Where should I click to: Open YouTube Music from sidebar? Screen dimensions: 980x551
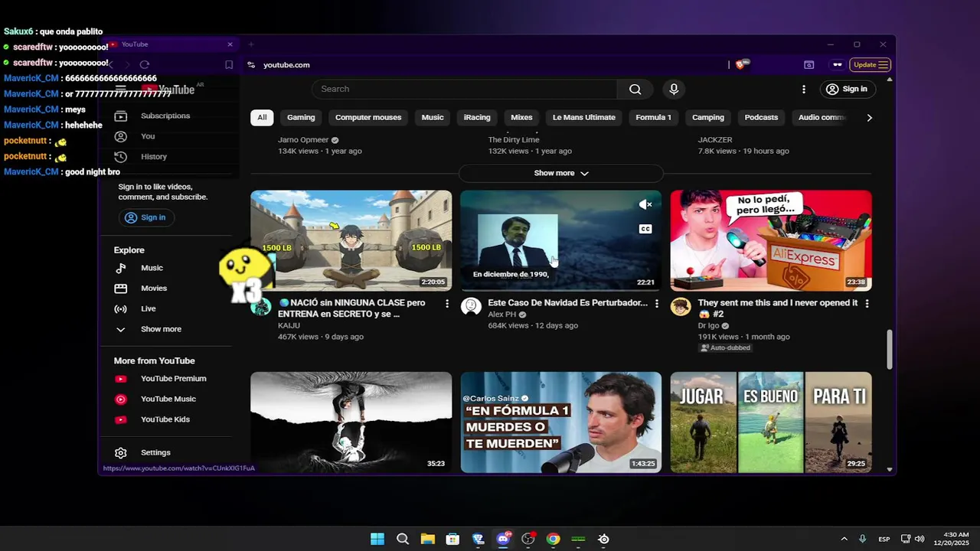[x=168, y=399]
